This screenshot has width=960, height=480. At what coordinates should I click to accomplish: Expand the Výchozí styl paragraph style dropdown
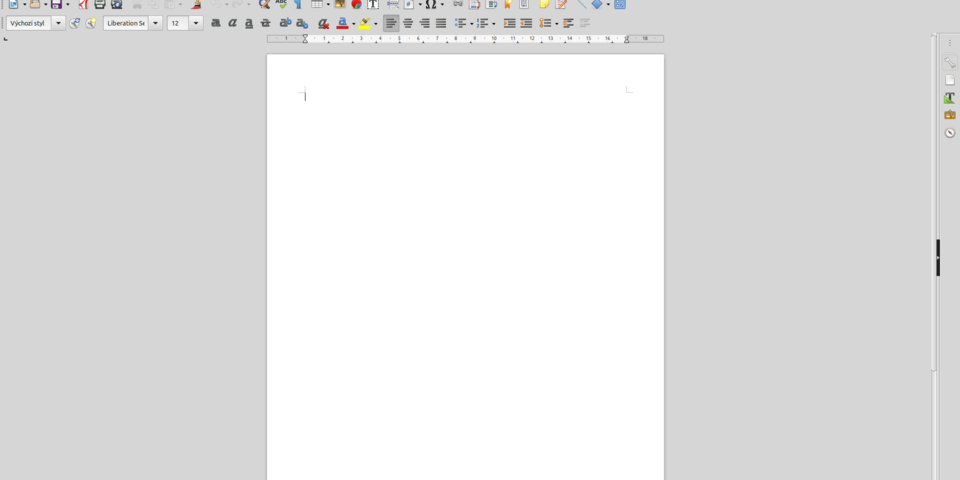pyautogui.click(x=59, y=23)
